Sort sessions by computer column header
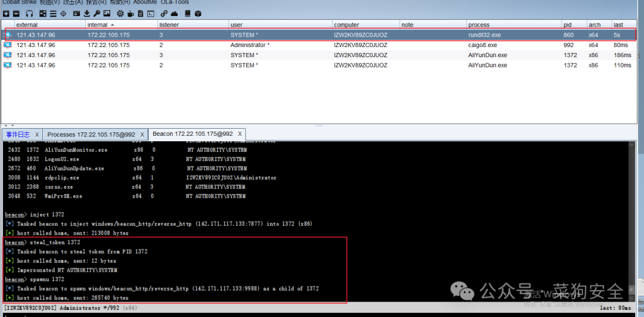 tap(366, 24)
